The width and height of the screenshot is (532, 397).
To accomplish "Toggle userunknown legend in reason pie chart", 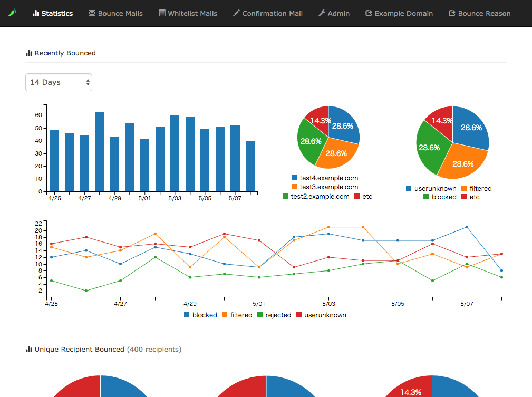I will tap(409, 188).
